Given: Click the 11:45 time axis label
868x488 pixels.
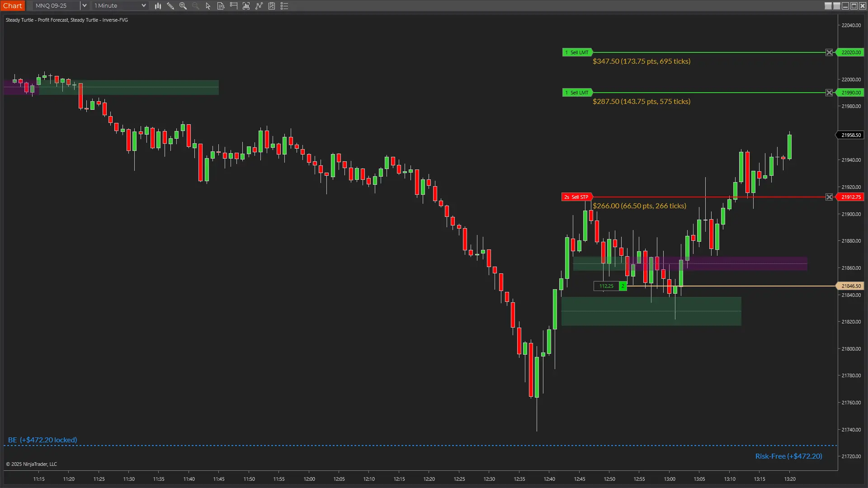Looking at the screenshot, I should click(x=219, y=479).
